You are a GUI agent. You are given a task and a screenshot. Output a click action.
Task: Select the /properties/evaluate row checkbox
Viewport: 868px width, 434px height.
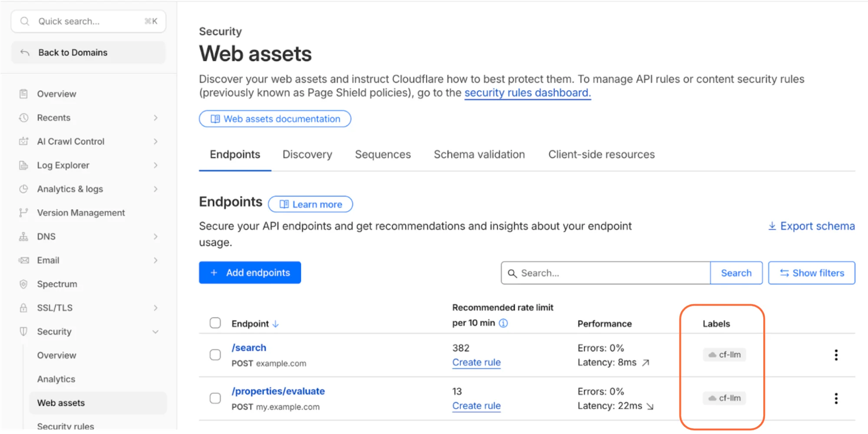tap(215, 398)
